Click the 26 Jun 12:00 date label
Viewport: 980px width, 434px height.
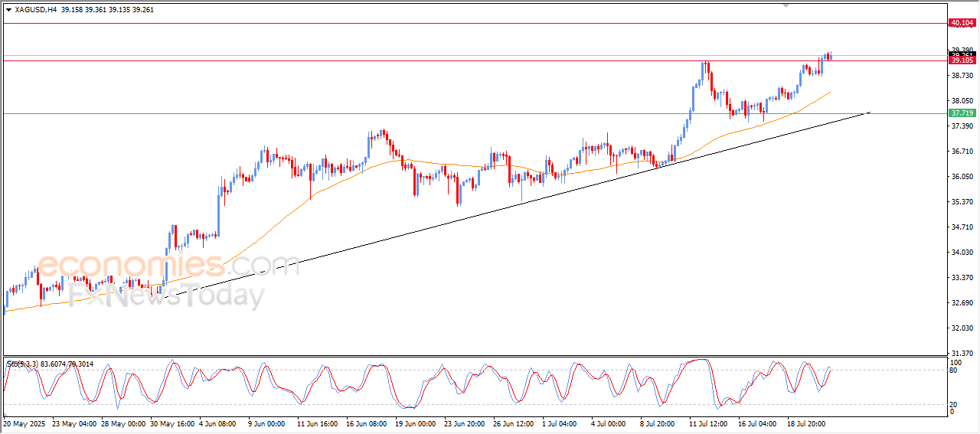tap(515, 423)
